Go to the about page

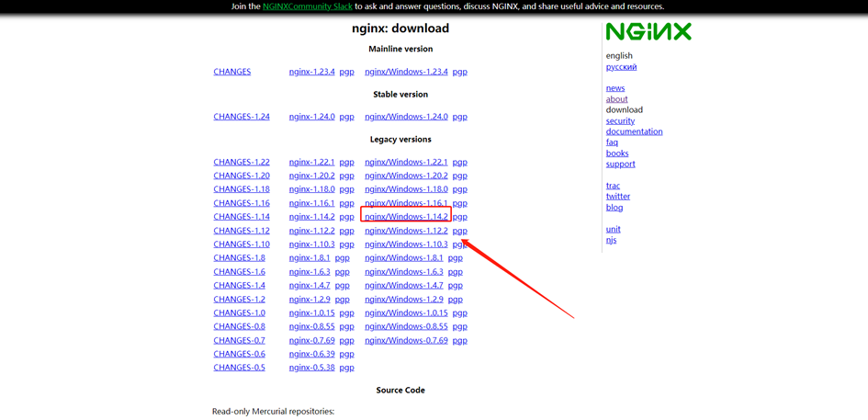tap(616, 99)
